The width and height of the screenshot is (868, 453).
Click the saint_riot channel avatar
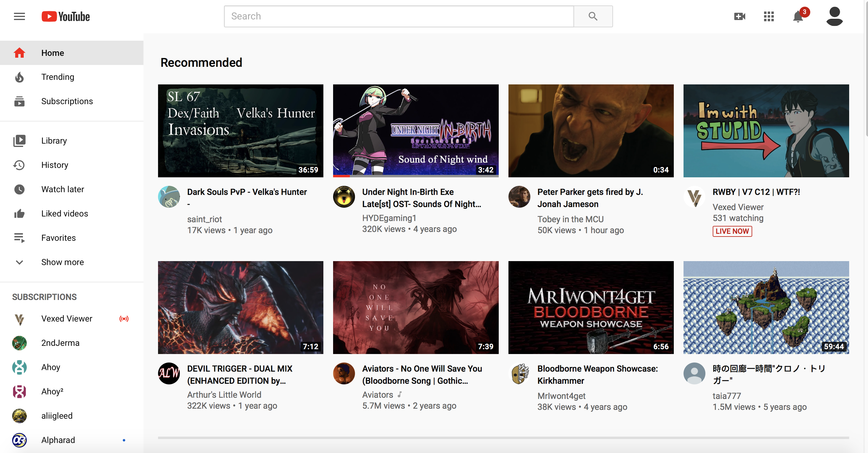[x=169, y=196]
